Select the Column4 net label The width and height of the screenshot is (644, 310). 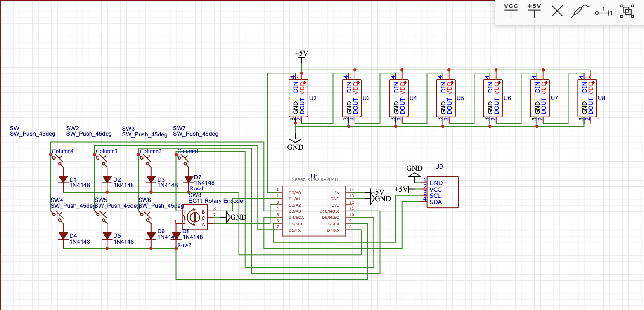[63, 151]
